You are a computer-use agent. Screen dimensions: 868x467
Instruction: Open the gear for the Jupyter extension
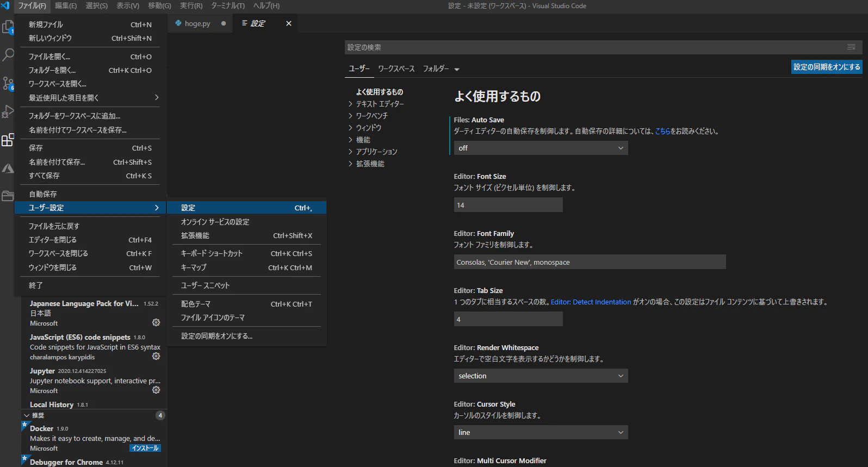pos(156,390)
